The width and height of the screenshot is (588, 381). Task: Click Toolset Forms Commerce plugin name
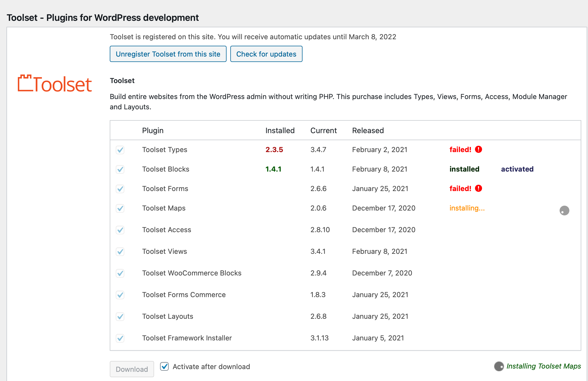(184, 295)
